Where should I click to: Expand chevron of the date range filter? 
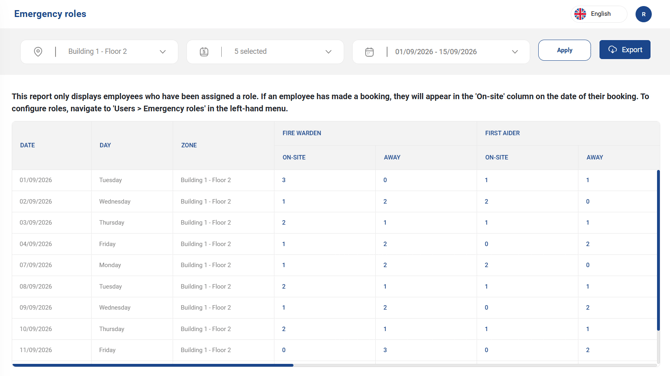515,52
